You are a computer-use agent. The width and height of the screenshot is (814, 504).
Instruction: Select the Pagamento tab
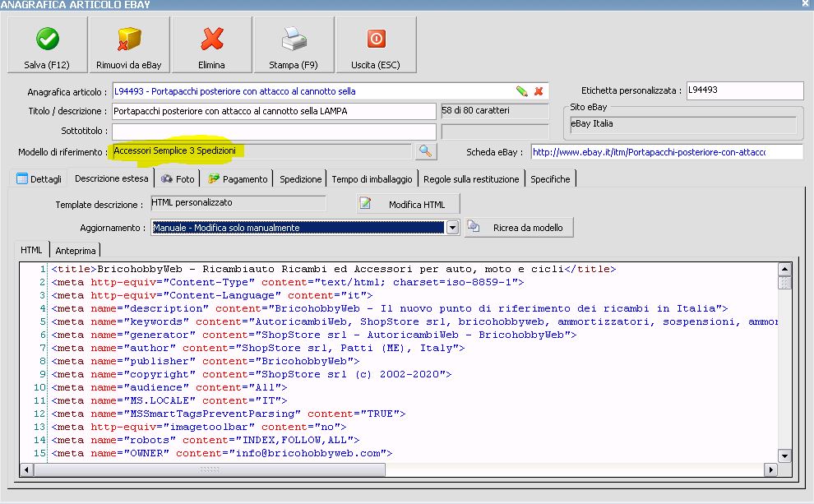click(x=238, y=179)
